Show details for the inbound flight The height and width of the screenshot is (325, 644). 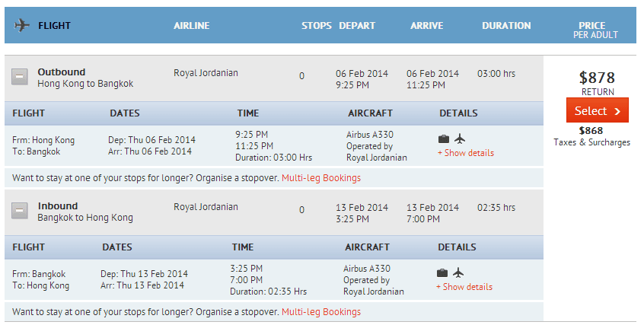click(x=464, y=287)
